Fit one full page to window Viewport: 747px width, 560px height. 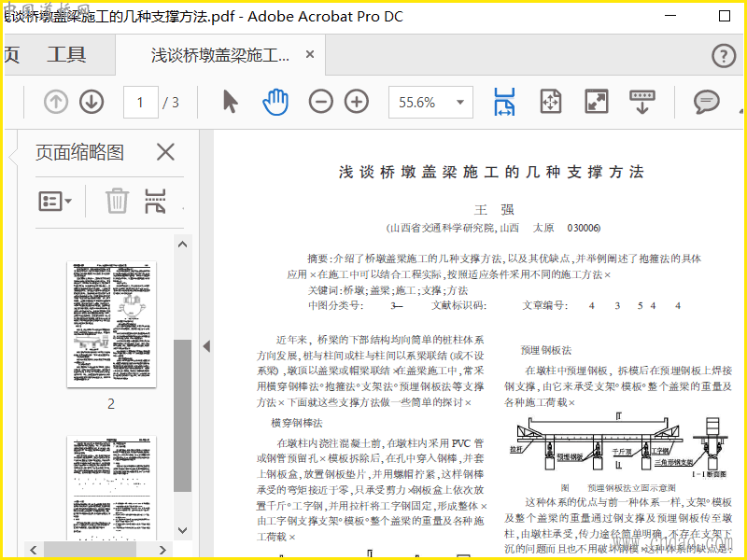point(551,102)
